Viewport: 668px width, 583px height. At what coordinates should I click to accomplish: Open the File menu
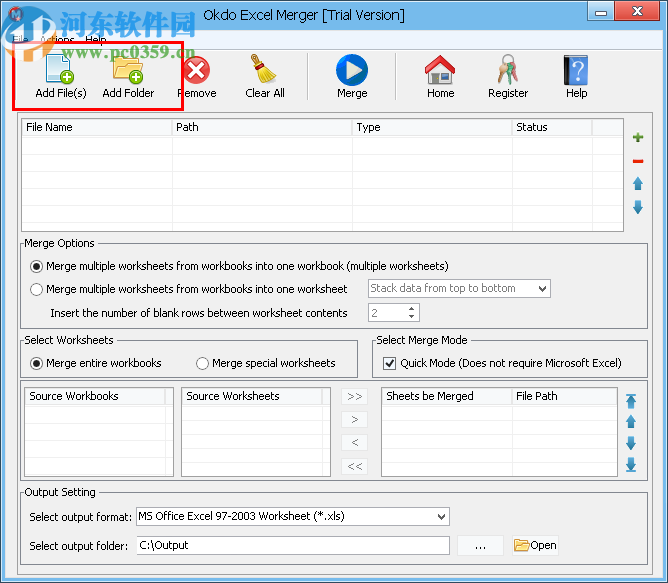tap(20, 40)
